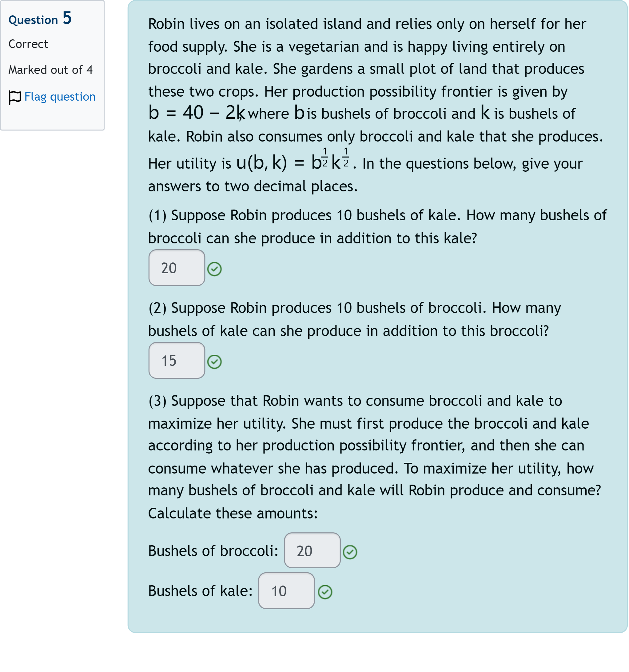The width and height of the screenshot is (629, 672).
Task: Focus the part (2) answer field containing 15
Action: click(177, 361)
